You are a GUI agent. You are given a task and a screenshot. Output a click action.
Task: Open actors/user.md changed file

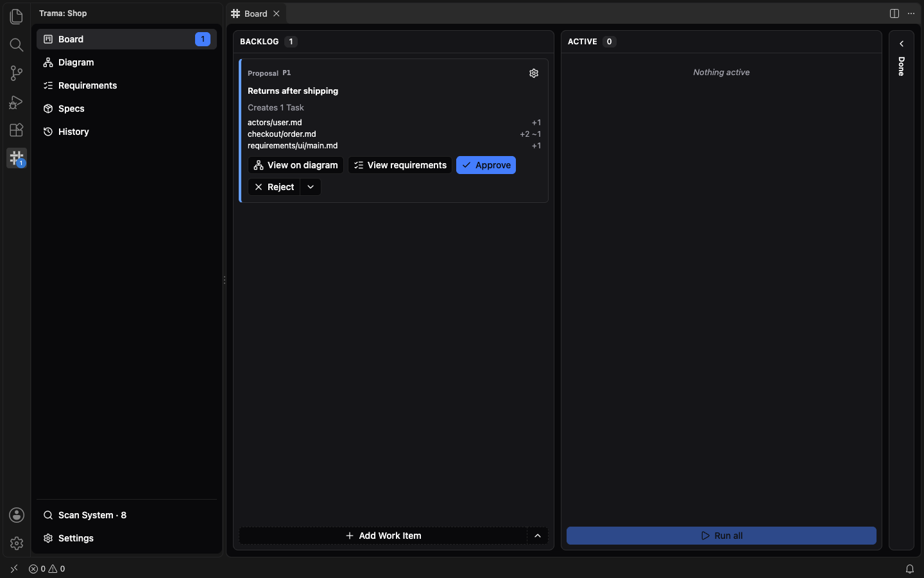(x=275, y=123)
